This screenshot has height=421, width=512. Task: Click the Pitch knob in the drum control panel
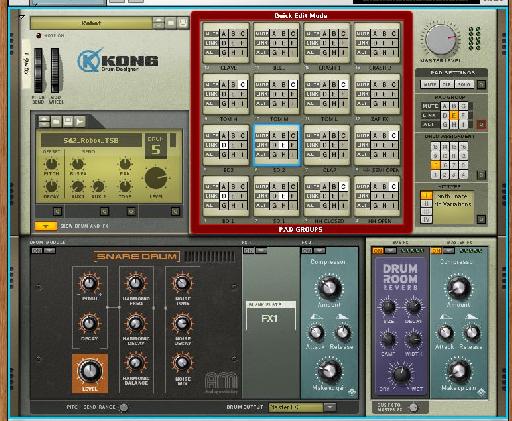[x=51, y=164]
